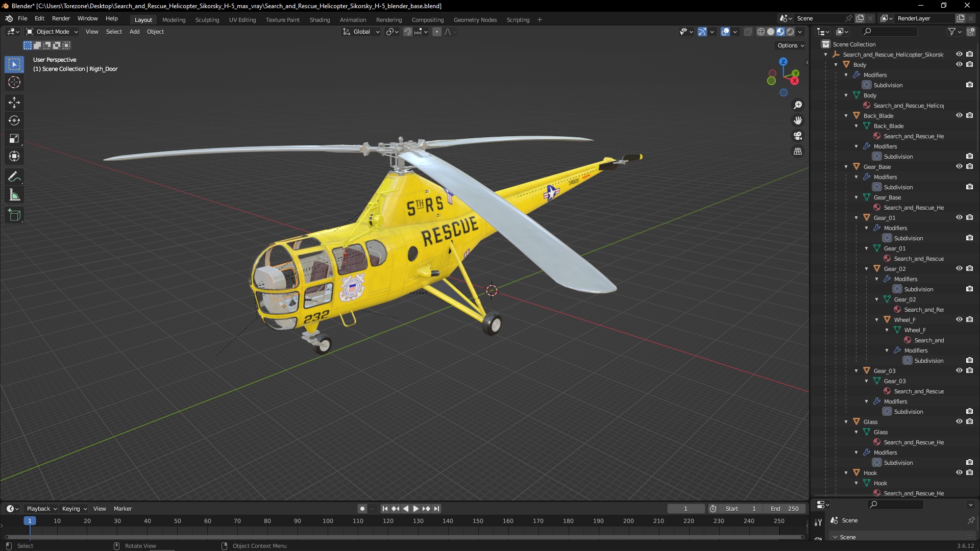Switch to material preview shading
The image size is (980, 551).
(x=780, y=32)
